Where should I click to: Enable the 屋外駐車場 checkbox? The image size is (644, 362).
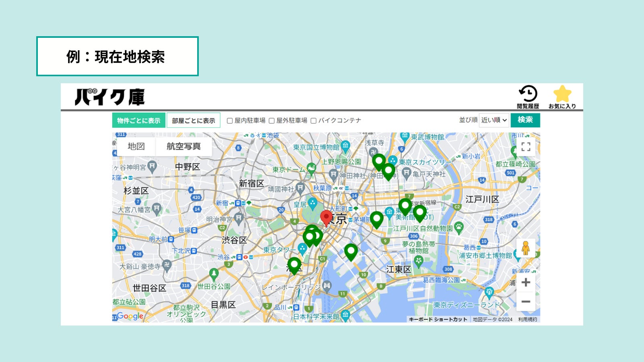tap(272, 121)
